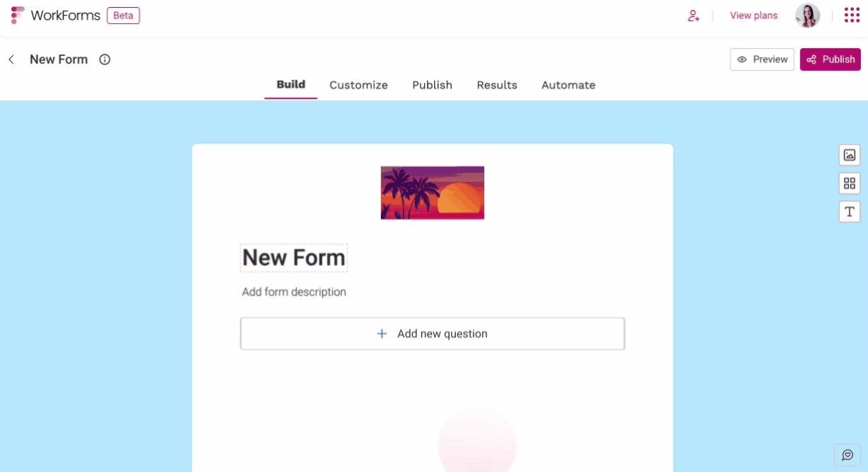Click the form info icon
This screenshot has width=868, height=472.
(x=105, y=59)
